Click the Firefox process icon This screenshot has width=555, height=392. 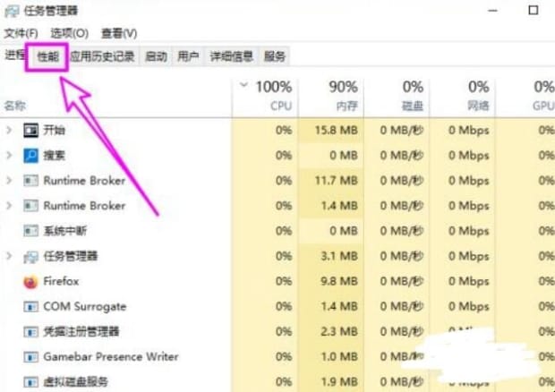(31, 281)
